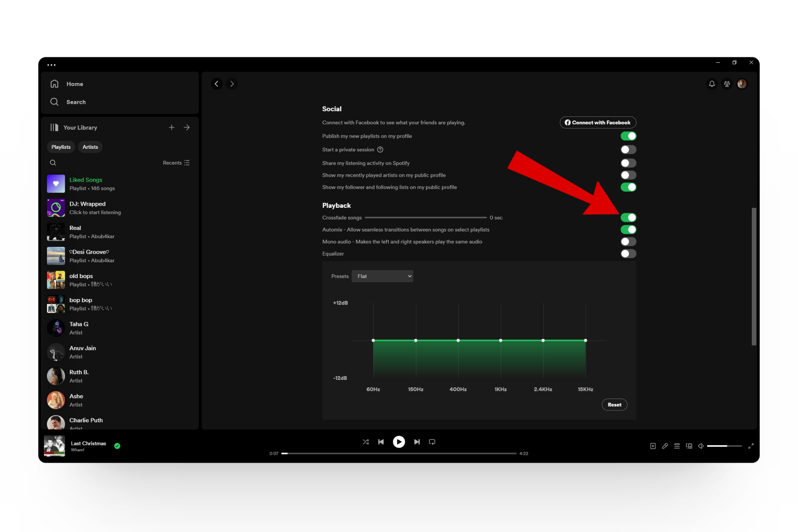Skip to the next track
The height and width of the screenshot is (532, 798).
tap(417, 442)
